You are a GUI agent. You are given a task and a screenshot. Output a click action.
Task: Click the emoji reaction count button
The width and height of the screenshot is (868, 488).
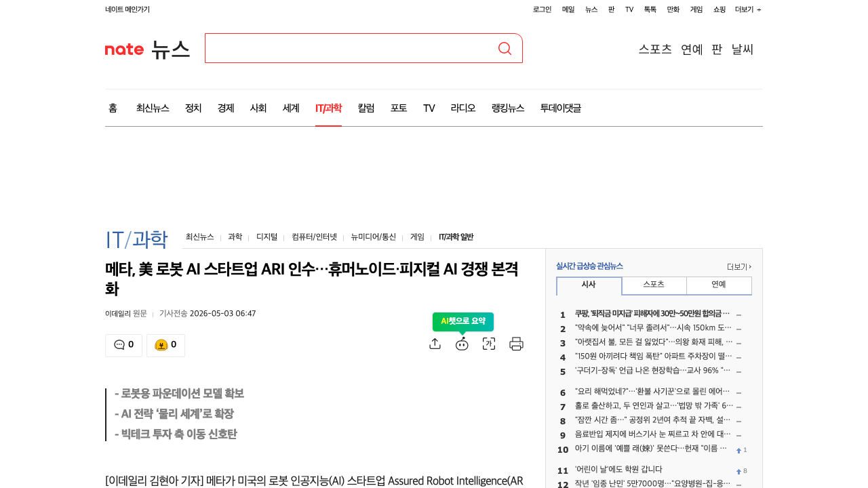165,345
